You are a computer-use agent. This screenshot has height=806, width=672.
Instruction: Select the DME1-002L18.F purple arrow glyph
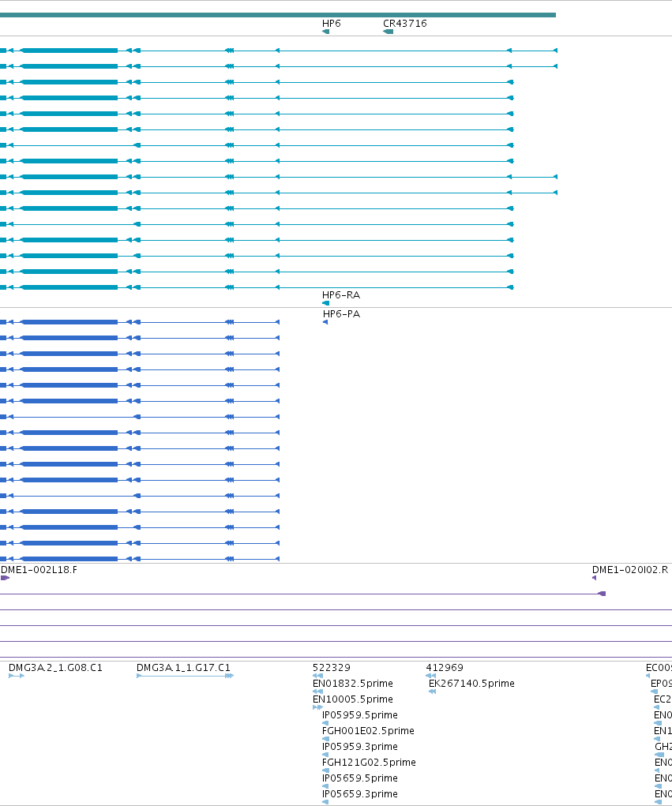point(6,578)
